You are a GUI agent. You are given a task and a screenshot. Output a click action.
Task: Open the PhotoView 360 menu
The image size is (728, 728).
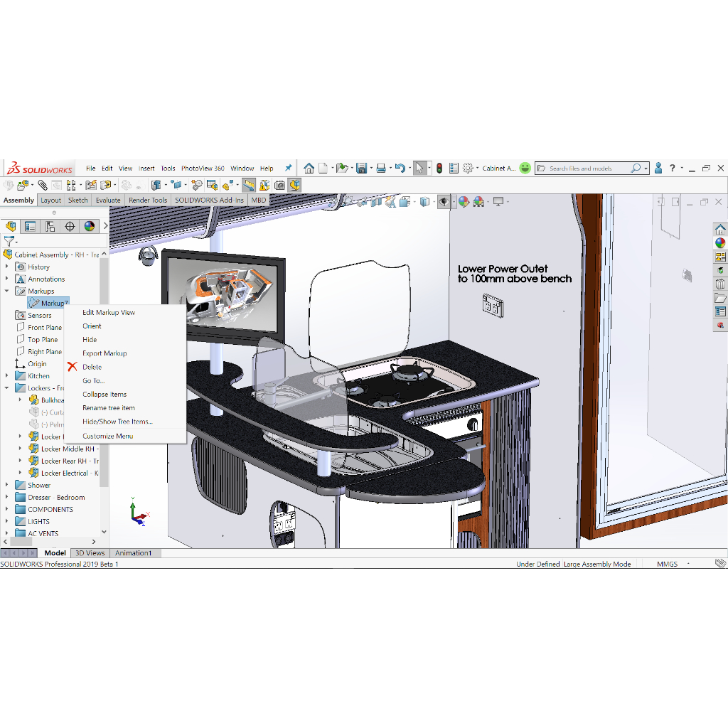coord(203,168)
